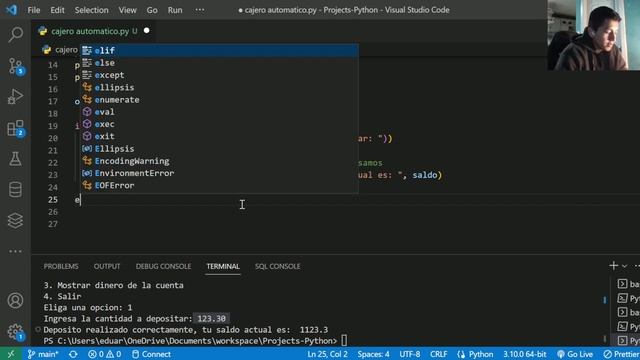Open the database cylinder view in activity bar
Viewport: 640px width, 360px height.
point(16,190)
